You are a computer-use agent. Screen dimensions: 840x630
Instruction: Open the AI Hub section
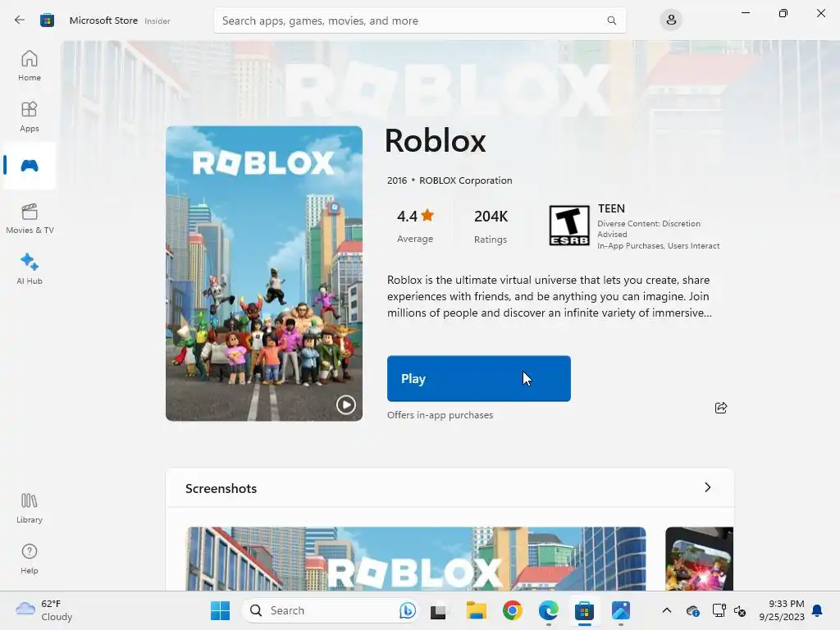pyautogui.click(x=30, y=269)
